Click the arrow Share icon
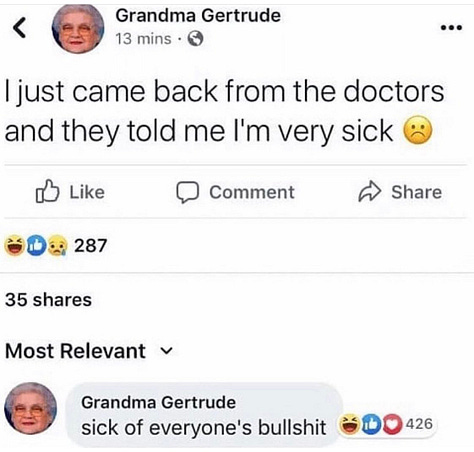 click(x=370, y=192)
